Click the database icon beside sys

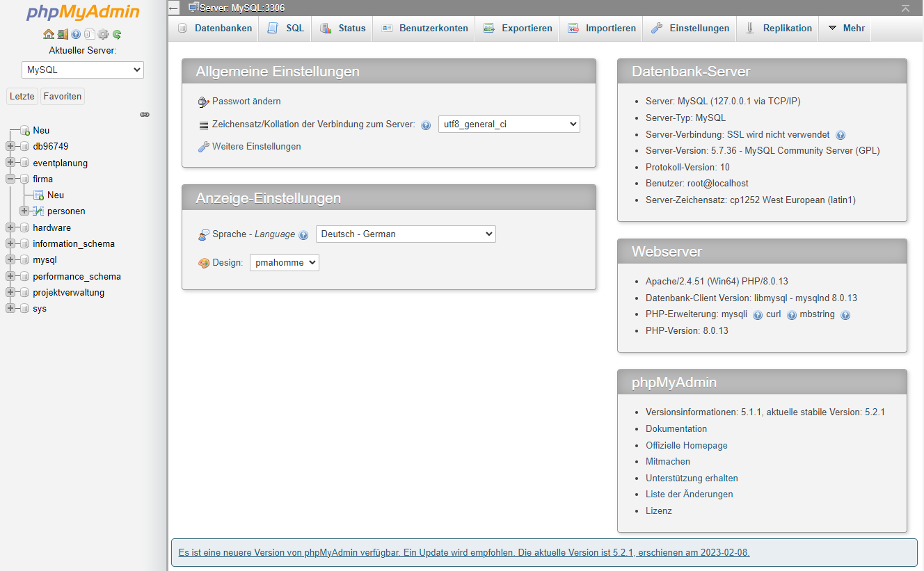pyautogui.click(x=24, y=309)
